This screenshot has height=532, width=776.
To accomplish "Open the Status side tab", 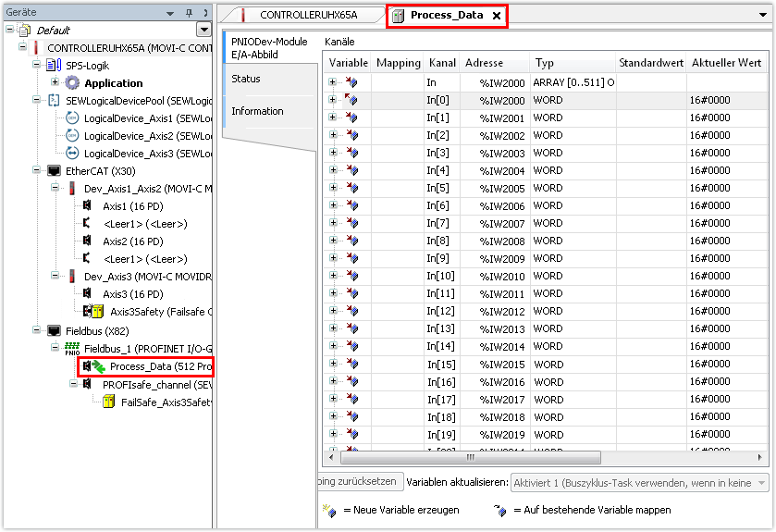I will (246, 79).
